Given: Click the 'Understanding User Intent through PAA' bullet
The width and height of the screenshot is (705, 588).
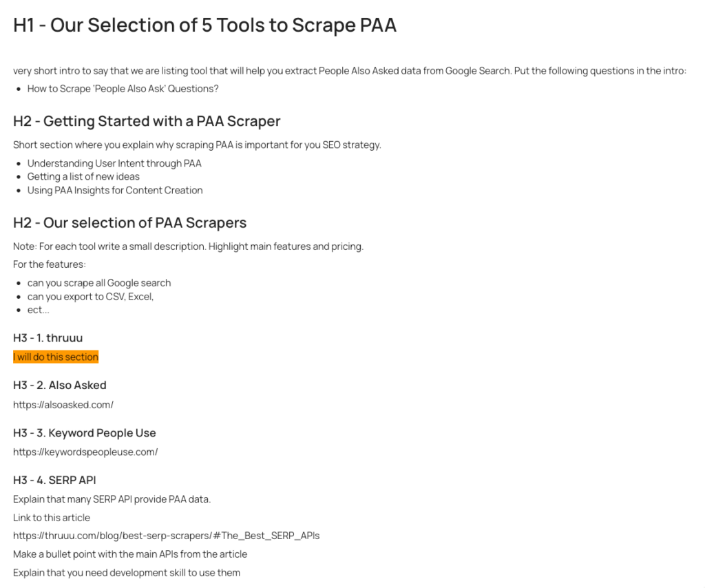Looking at the screenshot, I should coord(114,163).
